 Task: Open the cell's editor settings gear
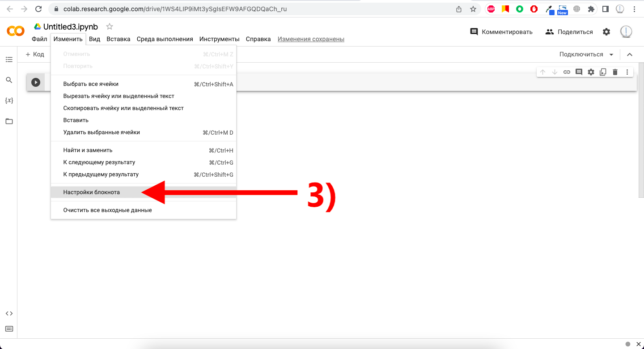click(591, 72)
